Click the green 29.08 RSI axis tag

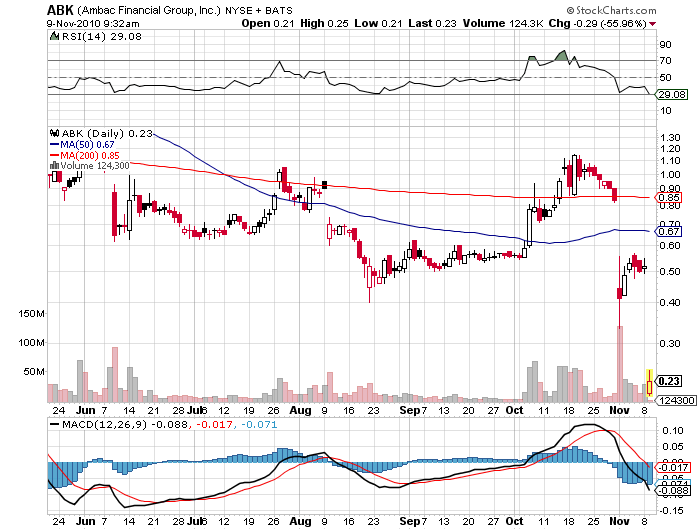(x=671, y=94)
